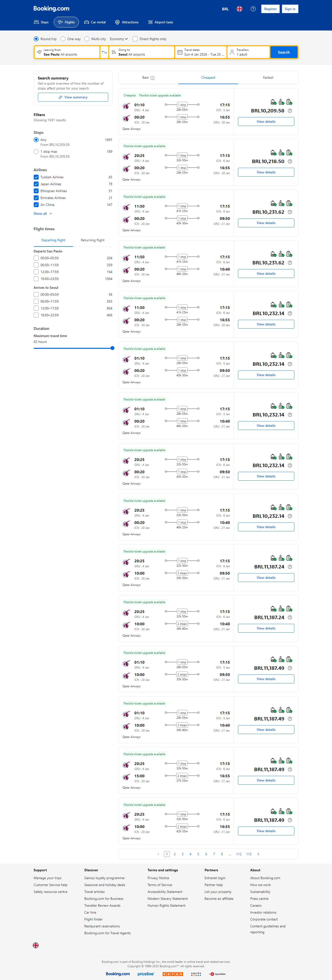
Task: Click the Booking.com logo in header
Action: pos(51,8)
